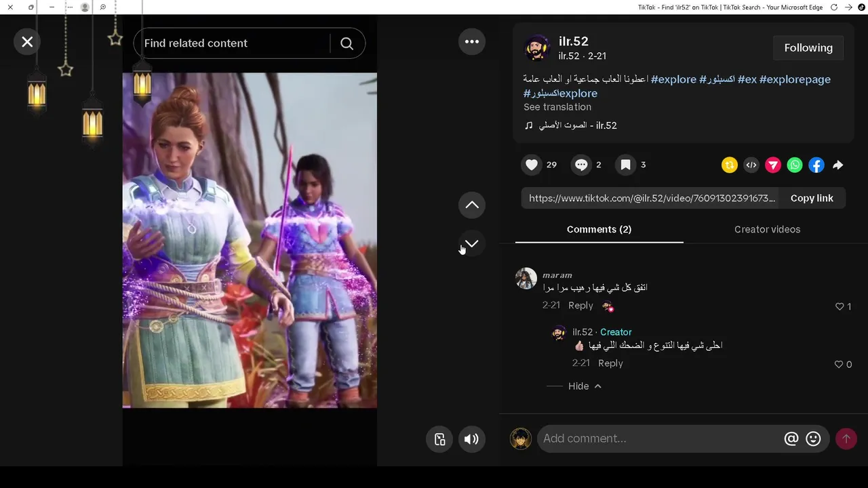Share to WhatsApp using the green icon
868x488 pixels.
tap(795, 165)
